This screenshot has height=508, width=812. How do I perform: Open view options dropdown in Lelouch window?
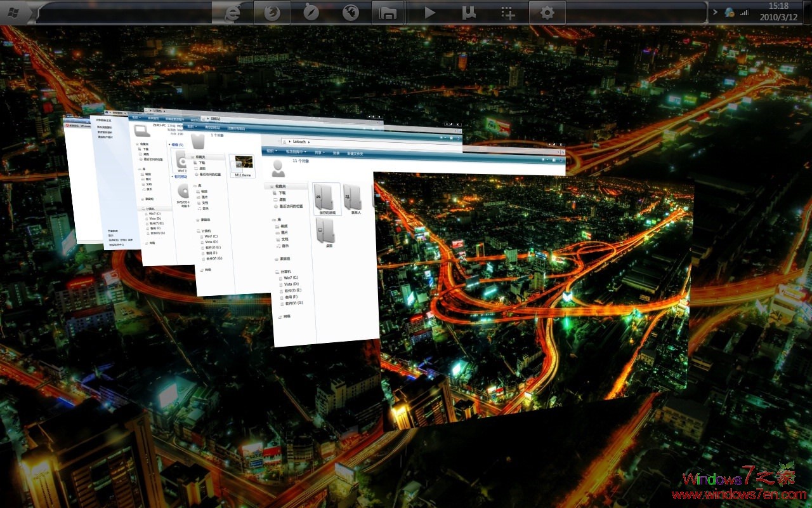point(547,159)
